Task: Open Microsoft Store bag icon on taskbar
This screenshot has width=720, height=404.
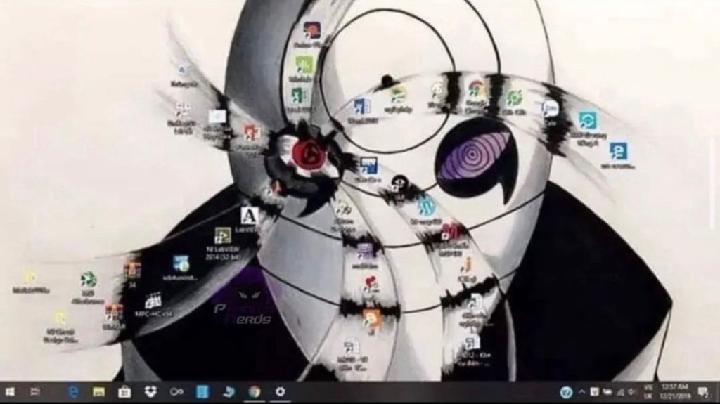Action: [124, 392]
